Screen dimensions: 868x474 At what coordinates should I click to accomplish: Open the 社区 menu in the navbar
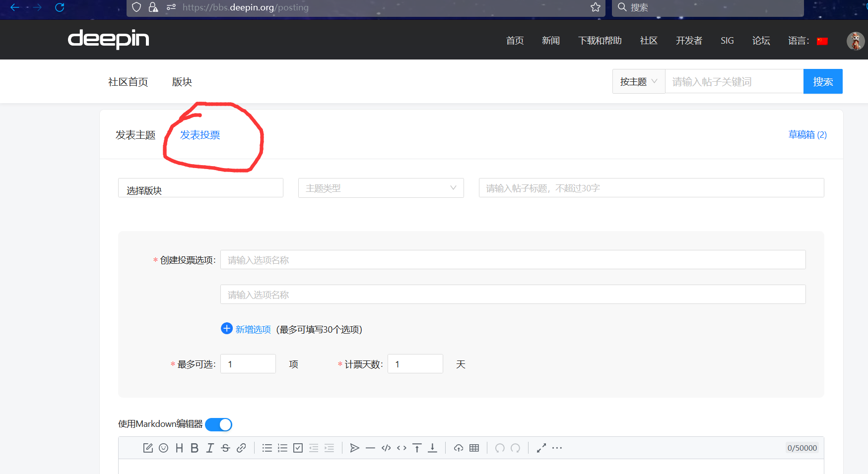[x=648, y=41]
